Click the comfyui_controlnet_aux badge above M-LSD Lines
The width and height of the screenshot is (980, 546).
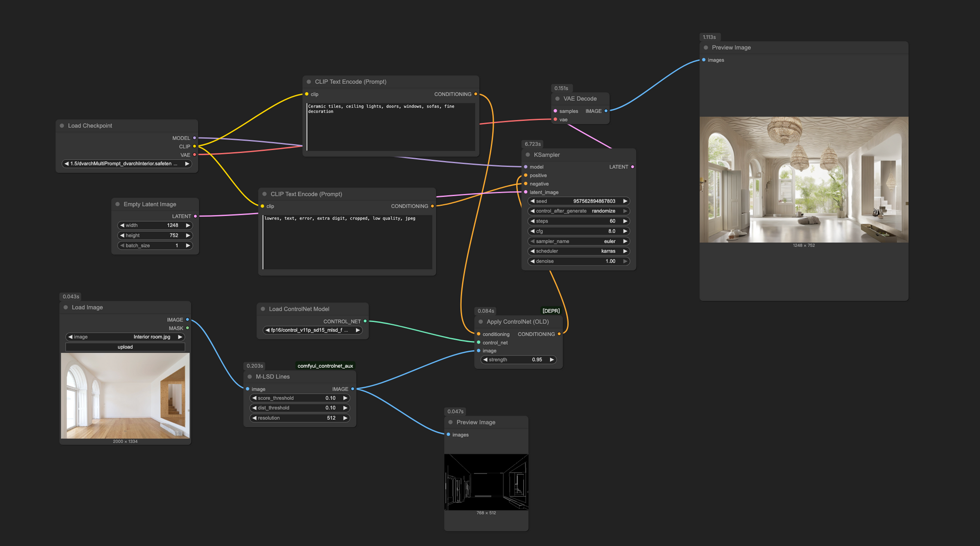[x=325, y=365]
